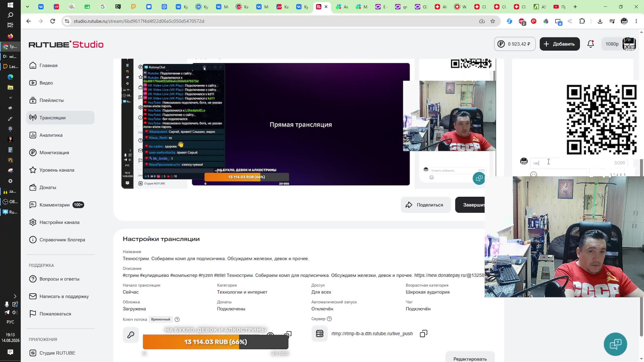Reload the page with the refresh button

[x=53, y=21]
